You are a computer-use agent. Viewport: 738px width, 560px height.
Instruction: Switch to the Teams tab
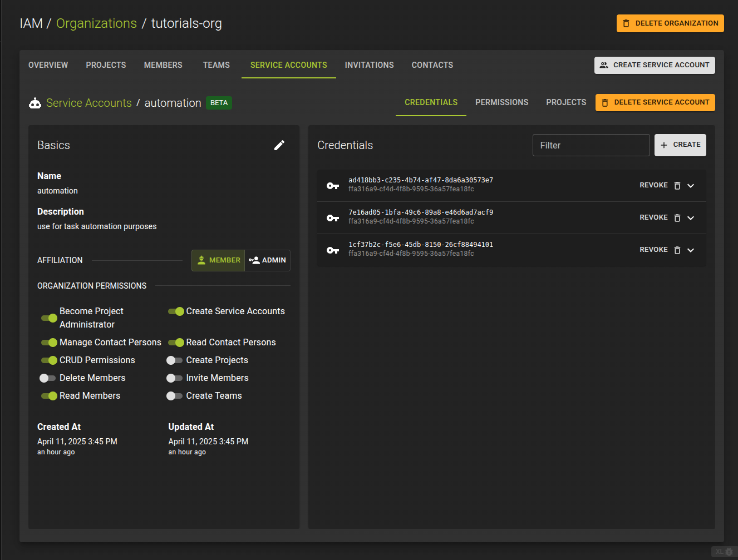click(x=217, y=65)
